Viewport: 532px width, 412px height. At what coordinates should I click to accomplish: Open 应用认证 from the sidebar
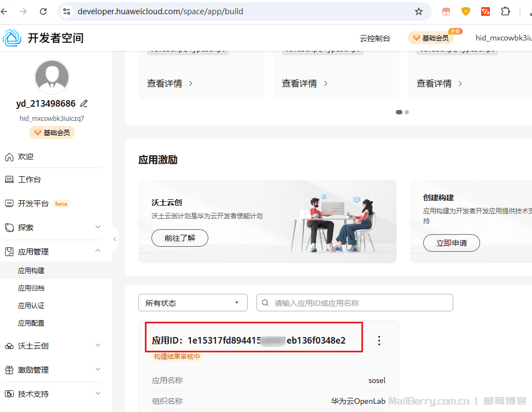point(31,305)
